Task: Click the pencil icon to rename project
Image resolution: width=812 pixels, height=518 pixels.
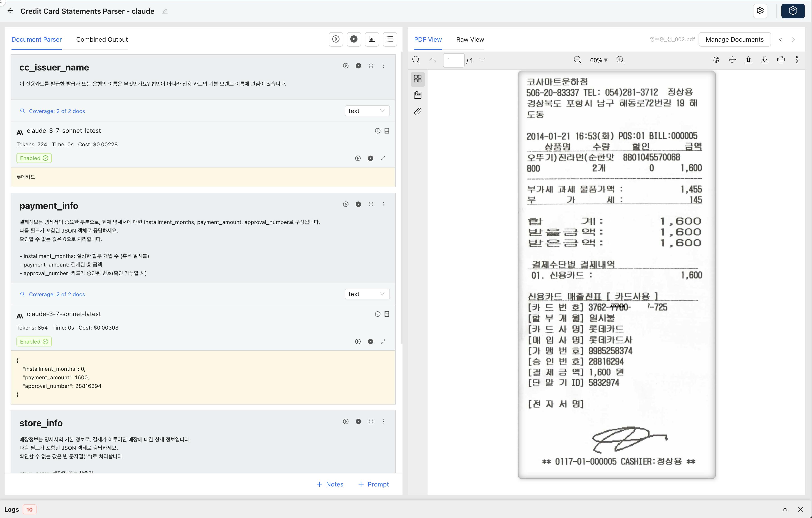Action: 165,11
